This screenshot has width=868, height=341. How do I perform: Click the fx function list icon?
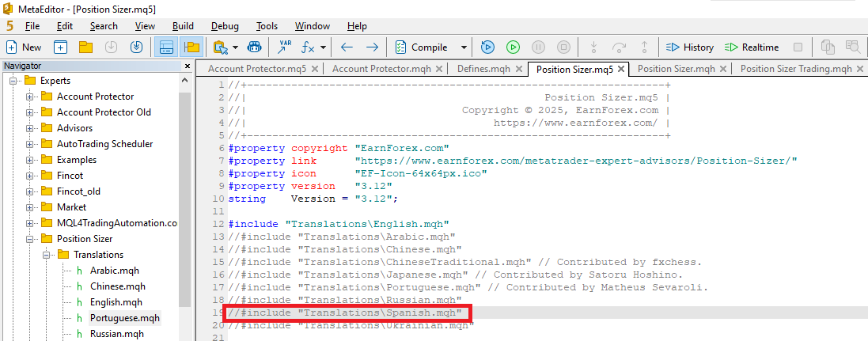pyautogui.click(x=308, y=47)
